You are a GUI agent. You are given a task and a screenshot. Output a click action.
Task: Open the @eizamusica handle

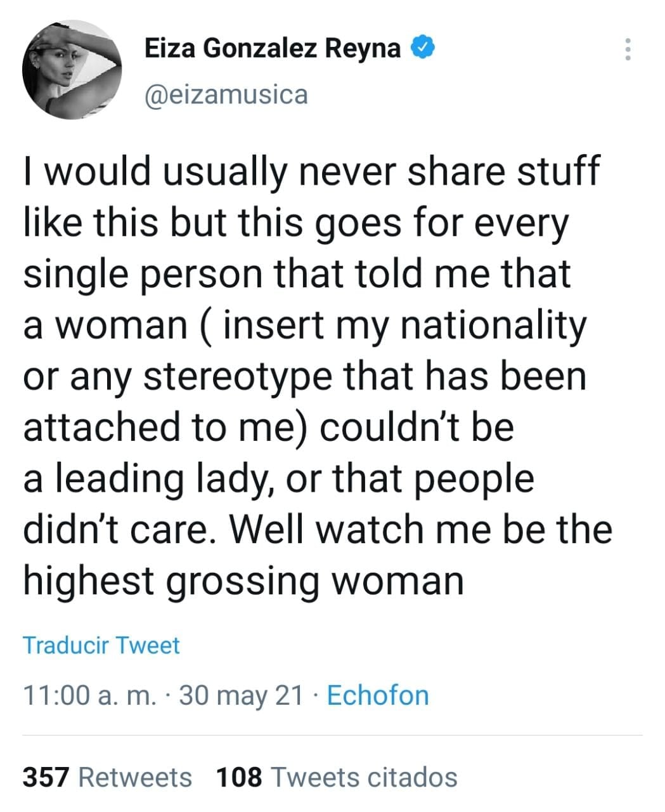[x=226, y=95]
